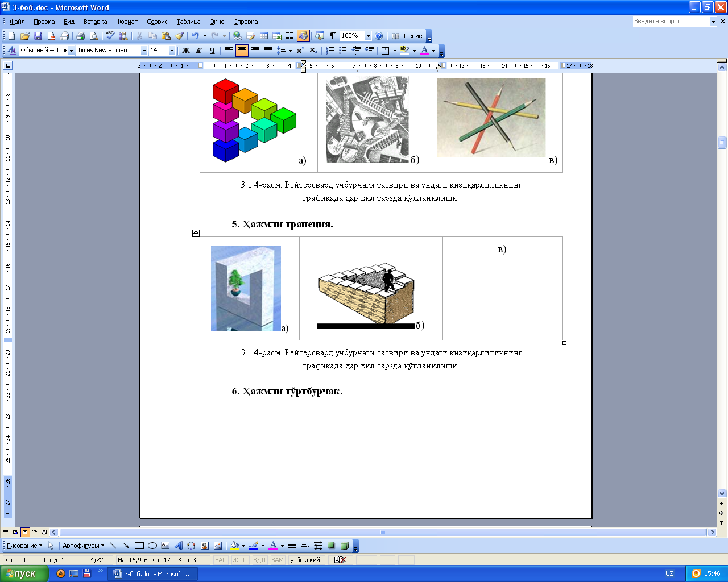Open the Shadow Style options
Image resolution: width=728 pixels, height=582 pixels.
tap(331, 546)
